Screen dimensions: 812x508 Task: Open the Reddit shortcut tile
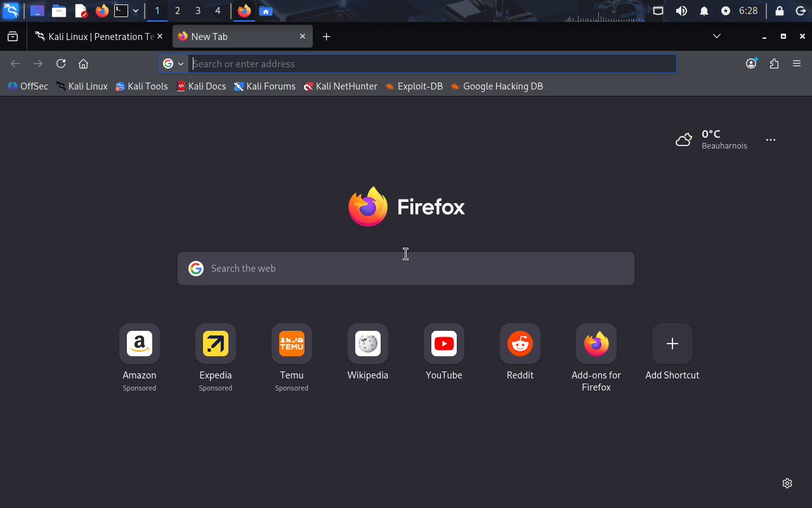(x=520, y=344)
